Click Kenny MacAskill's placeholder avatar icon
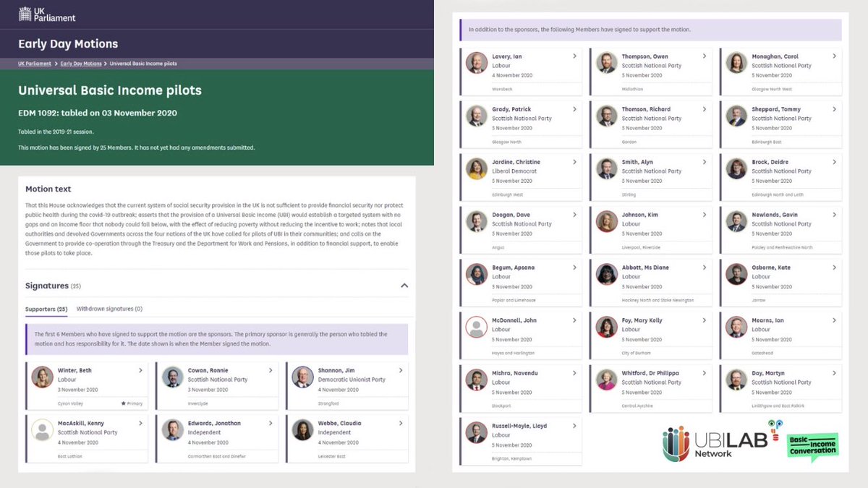The width and height of the screenshot is (868, 488). (x=42, y=429)
